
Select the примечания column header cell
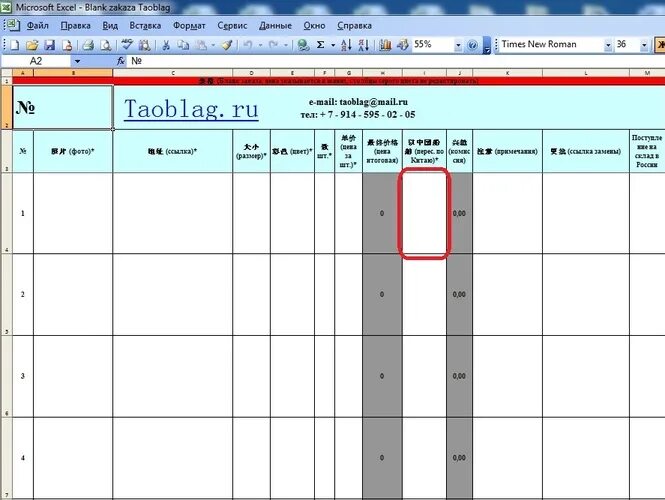tap(508, 151)
